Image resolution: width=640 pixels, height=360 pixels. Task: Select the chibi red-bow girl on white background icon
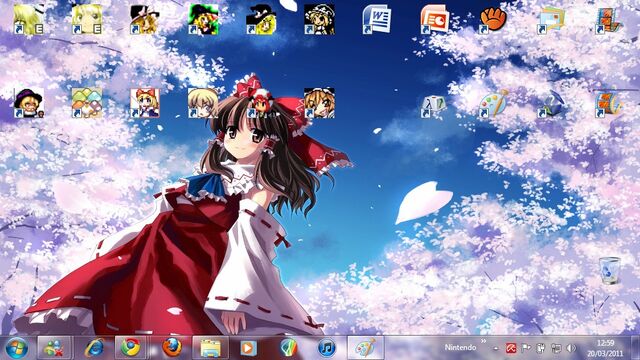144,103
